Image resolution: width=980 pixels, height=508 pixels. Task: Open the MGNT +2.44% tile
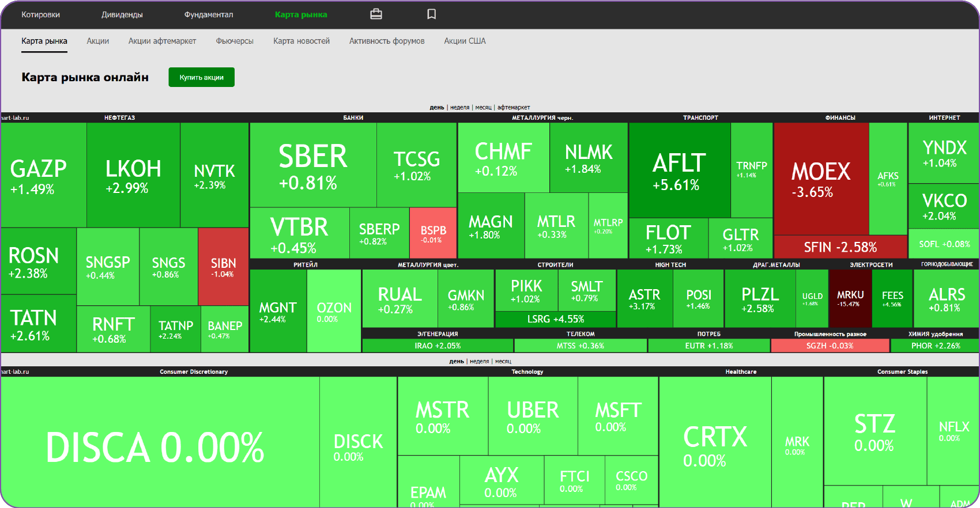[278, 311]
